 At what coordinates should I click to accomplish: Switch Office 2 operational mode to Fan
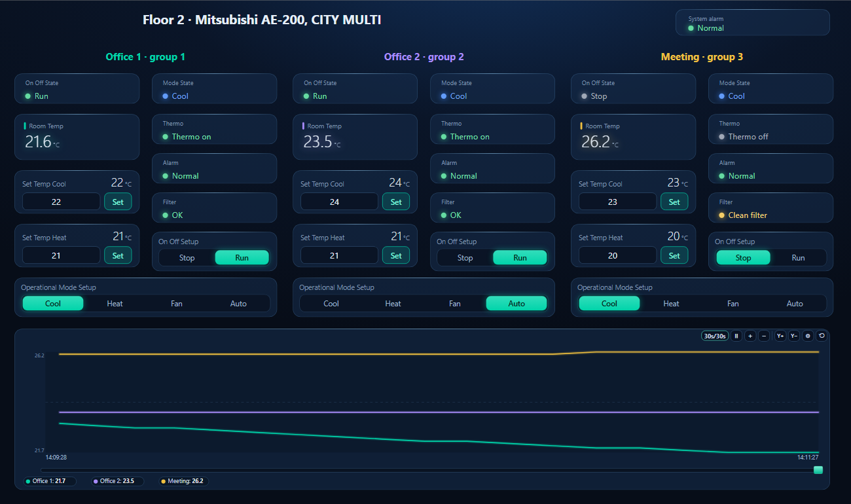coord(455,303)
